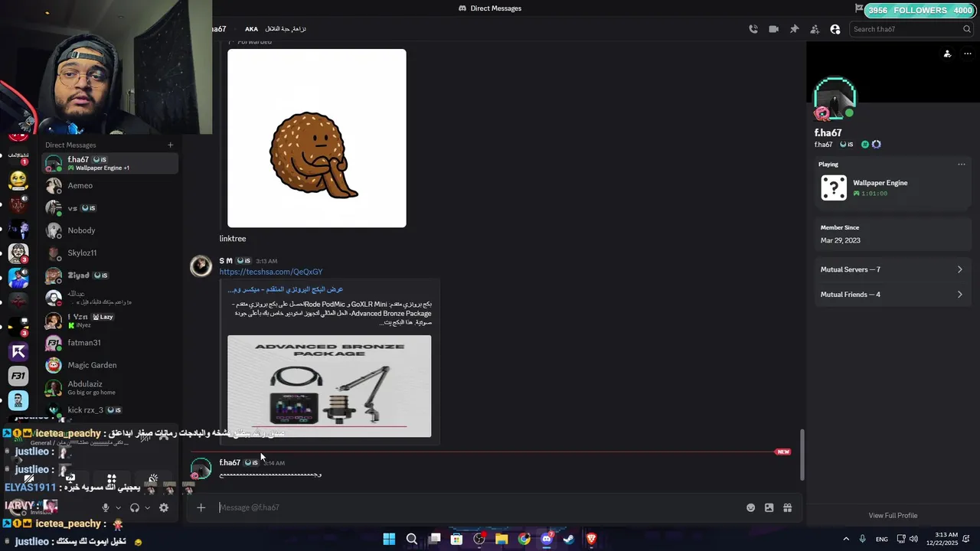Select the F31 server icon
Screen dimensions: 980x551
(18, 376)
